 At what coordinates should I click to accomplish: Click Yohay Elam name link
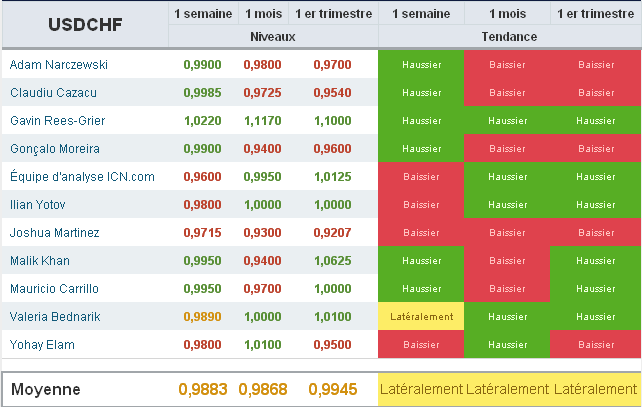42,345
